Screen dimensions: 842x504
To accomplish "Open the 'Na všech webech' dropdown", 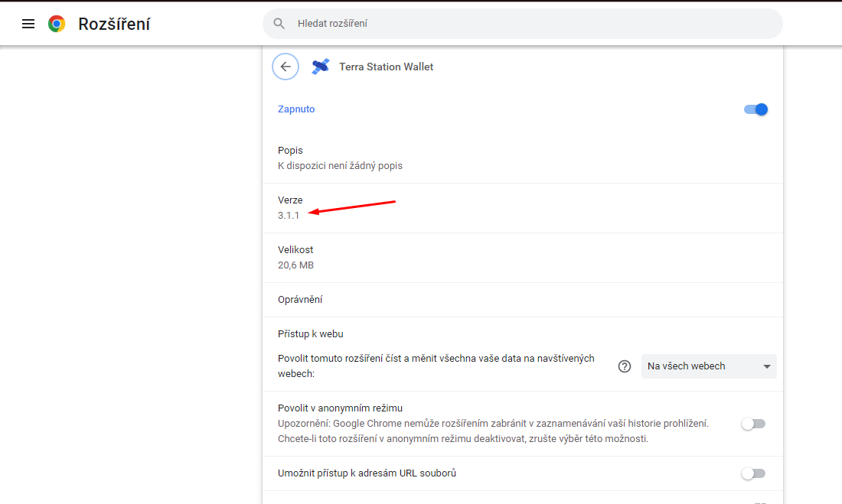I will coord(708,366).
